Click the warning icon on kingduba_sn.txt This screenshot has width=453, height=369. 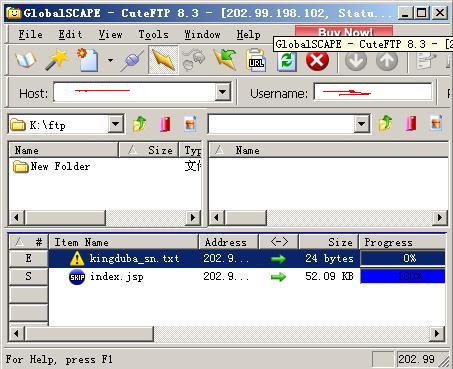click(77, 259)
